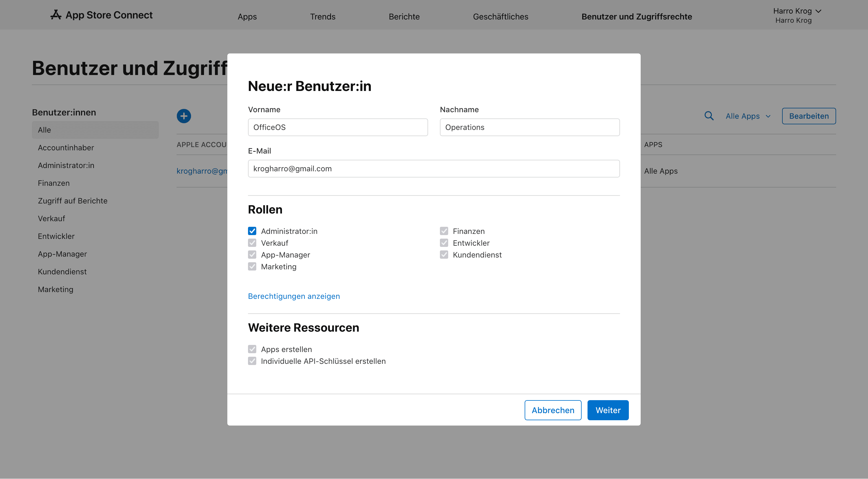Viewport: 868px width, 479px height.
Task: Open the Berechtigungen anzeigen link
Action: [x=294, y=296]
